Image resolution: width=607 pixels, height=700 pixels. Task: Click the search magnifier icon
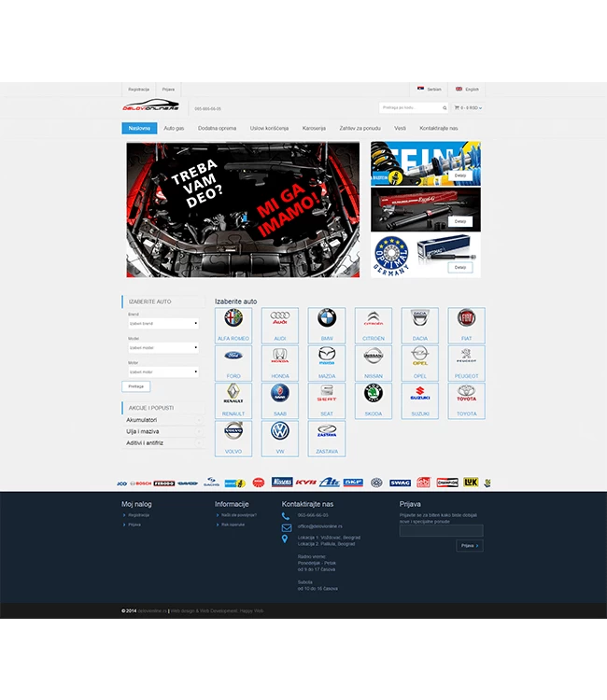pyautogui.click(x=445, y=108)
